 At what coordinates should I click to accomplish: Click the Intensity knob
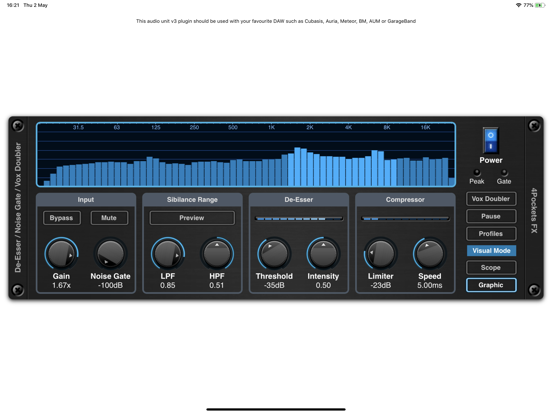(x=323, y=254)
